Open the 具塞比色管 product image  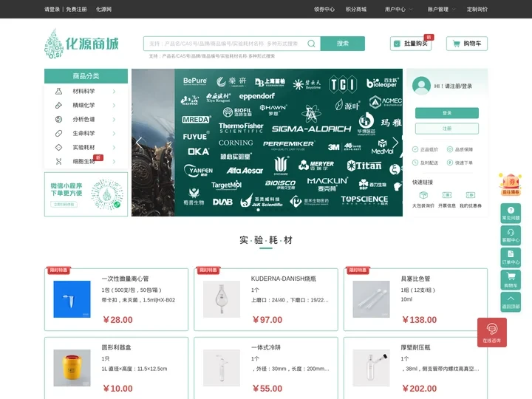371,299
